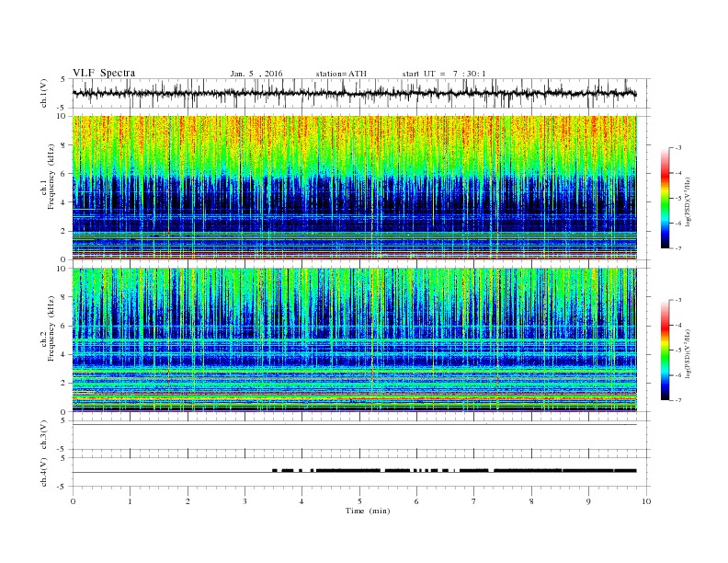
Task: Click time axis tick label "0"
Action: [x=73, y=501]
